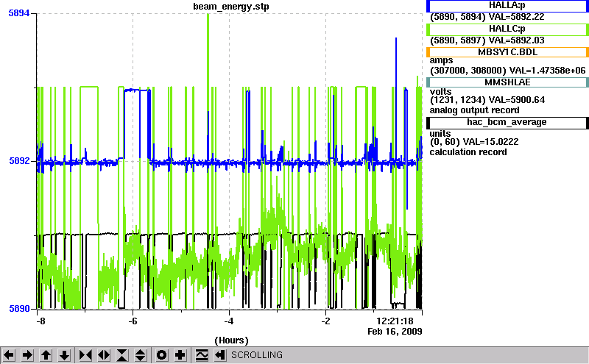This screenshot has width=589, height=364.
Task: Click the 'analog output record' description
Action: point(475,110)
